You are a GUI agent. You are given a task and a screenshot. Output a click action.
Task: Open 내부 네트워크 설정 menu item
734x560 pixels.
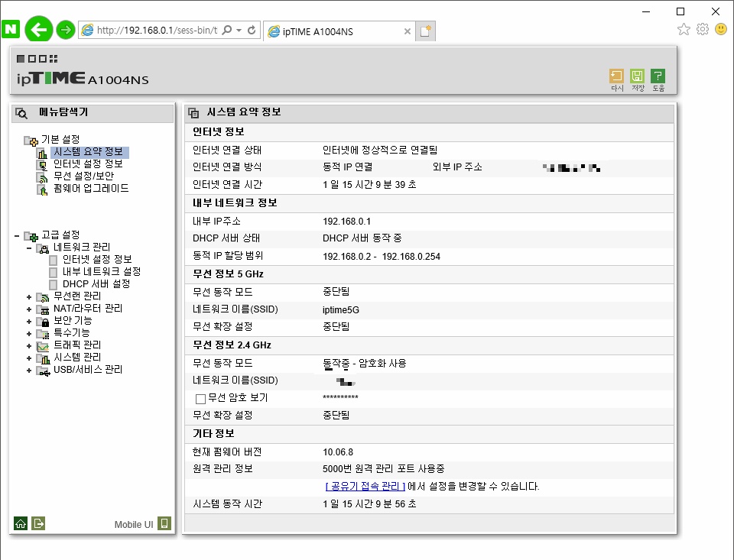click(102, 271)
